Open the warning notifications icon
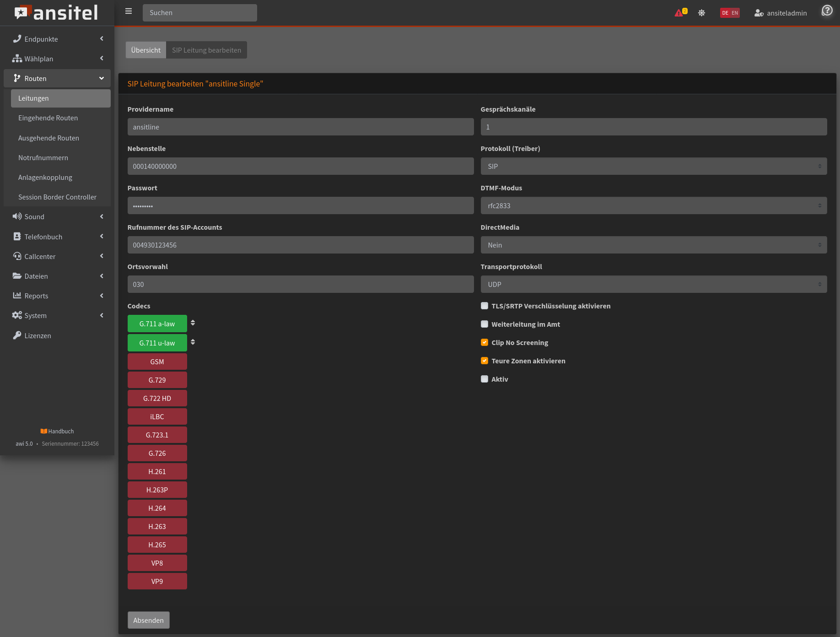Image resolution: width=840 pixels, height=637 pixels. pos(679,13)
